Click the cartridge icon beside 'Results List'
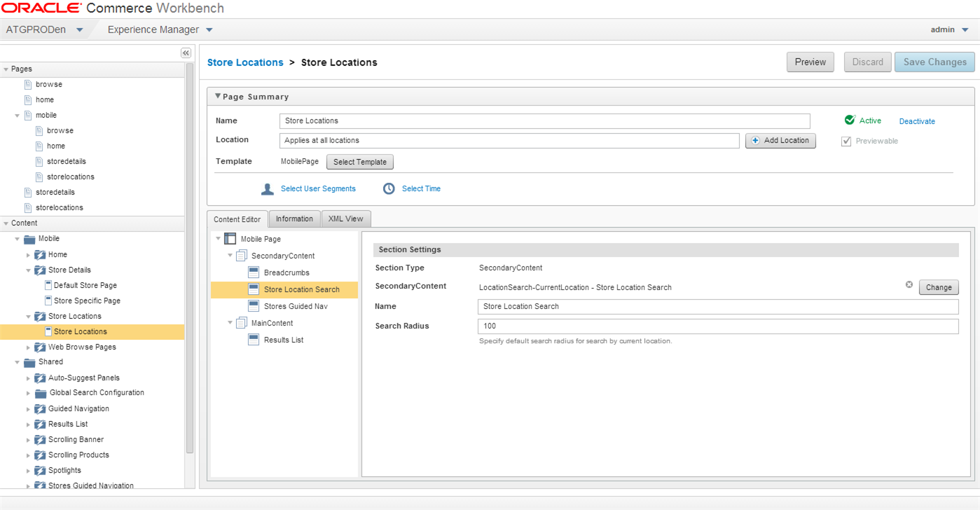 pyautogui.click(x=254, y=340)
